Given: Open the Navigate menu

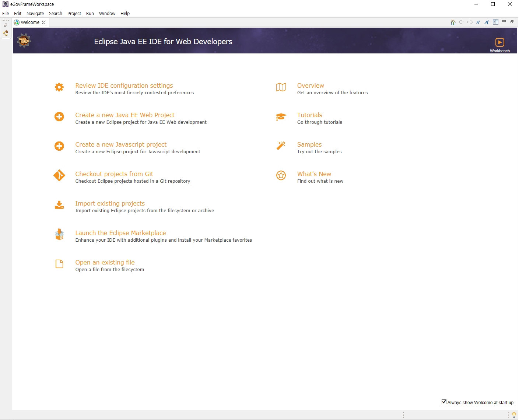Looking at the screenshot, I should [35, 13].
